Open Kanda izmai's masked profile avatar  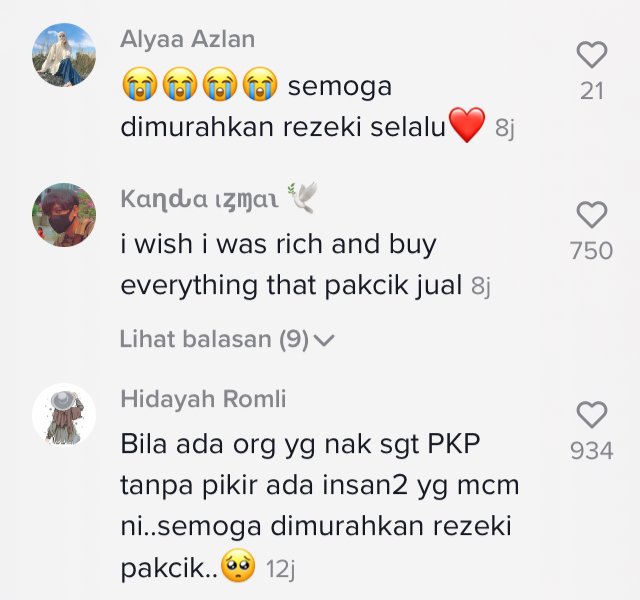64,215
